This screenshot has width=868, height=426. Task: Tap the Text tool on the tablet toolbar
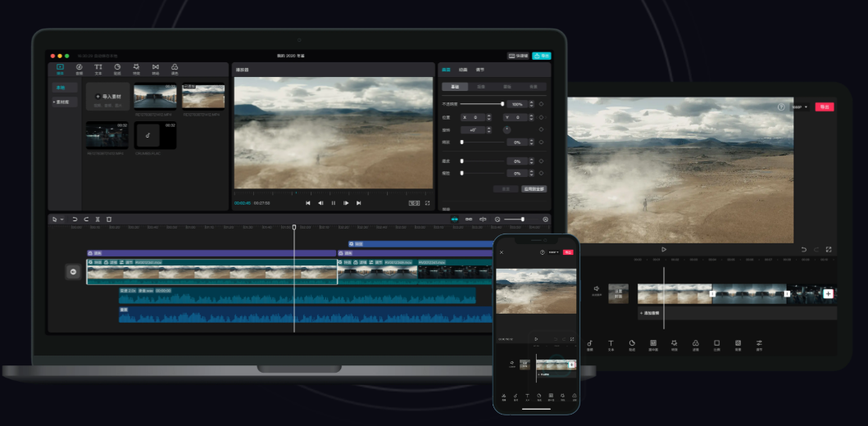click(x=611, y=345)
